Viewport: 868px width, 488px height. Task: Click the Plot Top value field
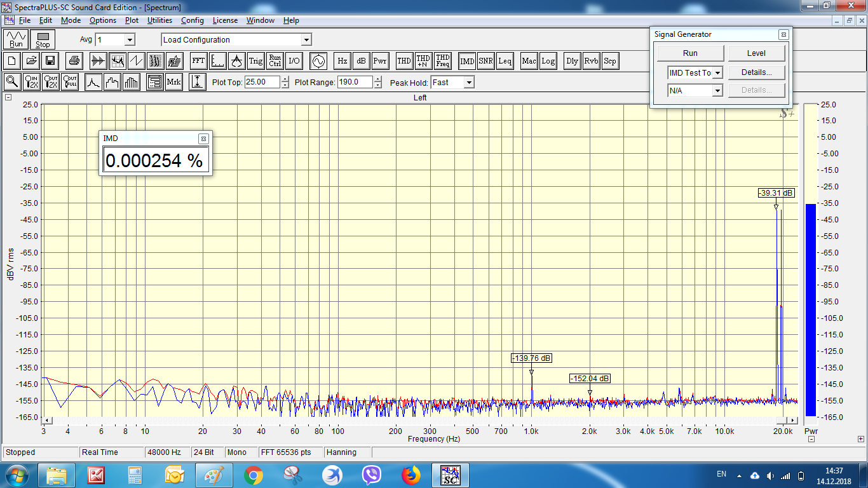coord(263,82)
